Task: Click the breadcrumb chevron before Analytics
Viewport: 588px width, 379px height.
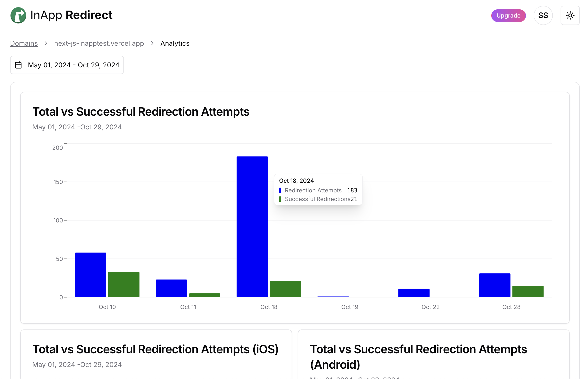Action: [152, 43]
